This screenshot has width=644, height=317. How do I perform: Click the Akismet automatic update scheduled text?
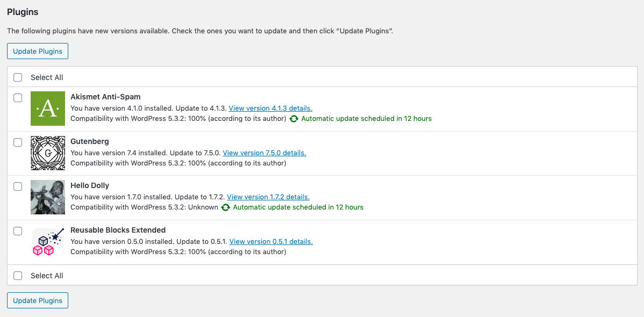[x=367, y=119]
